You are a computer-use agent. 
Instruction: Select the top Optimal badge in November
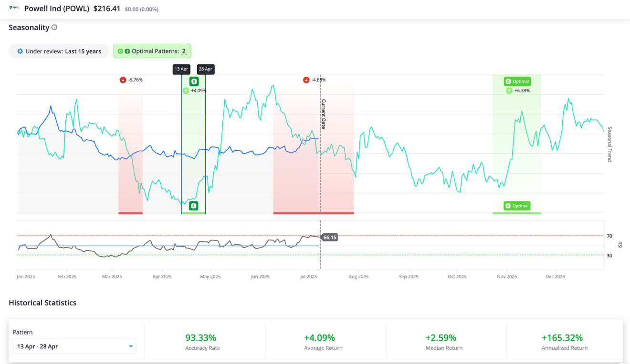517,81
